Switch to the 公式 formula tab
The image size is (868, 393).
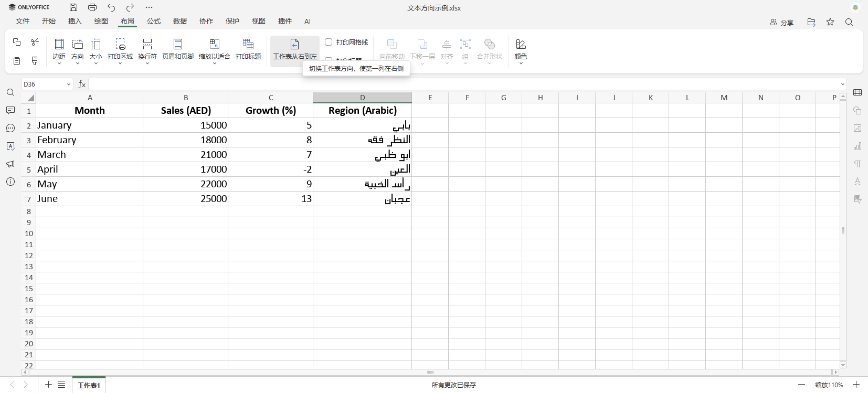tap(154, 21)
